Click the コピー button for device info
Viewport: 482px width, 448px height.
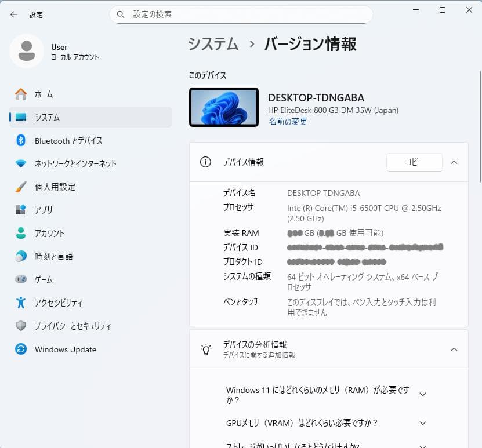point(414,162)
